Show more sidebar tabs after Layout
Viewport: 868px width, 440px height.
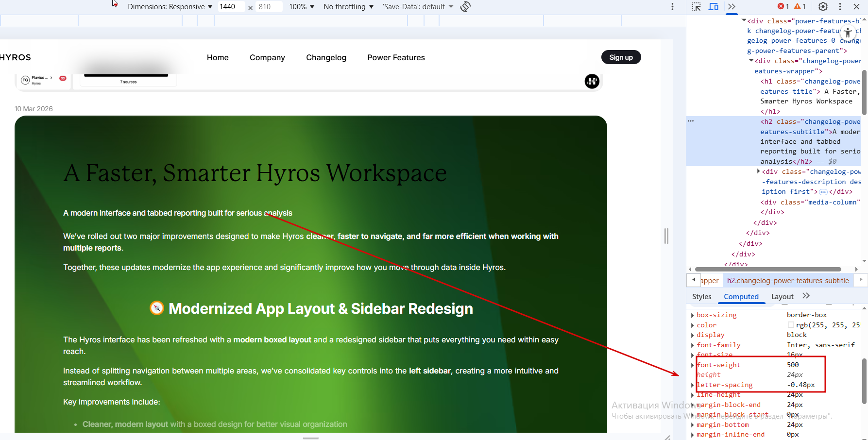click(x=806, y=296)
